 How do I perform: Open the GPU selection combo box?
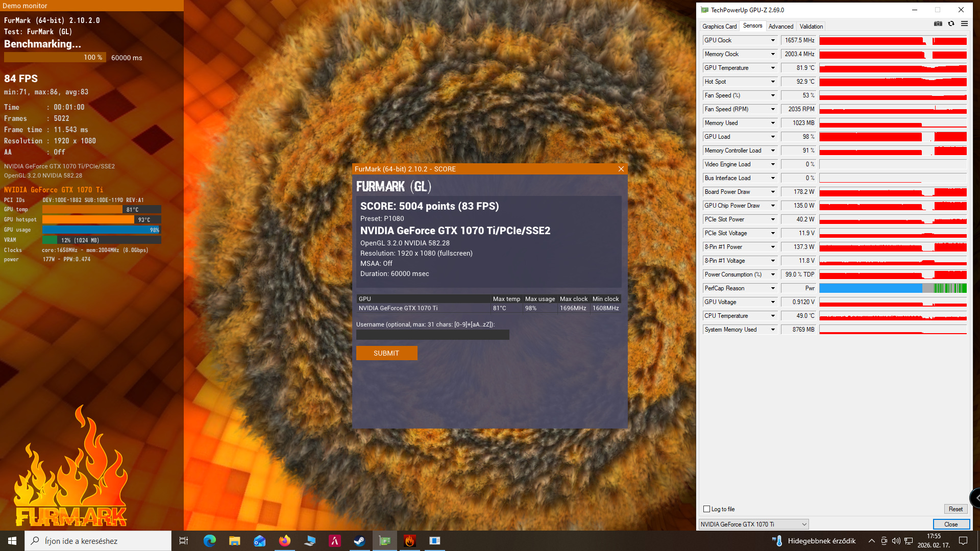753,524
